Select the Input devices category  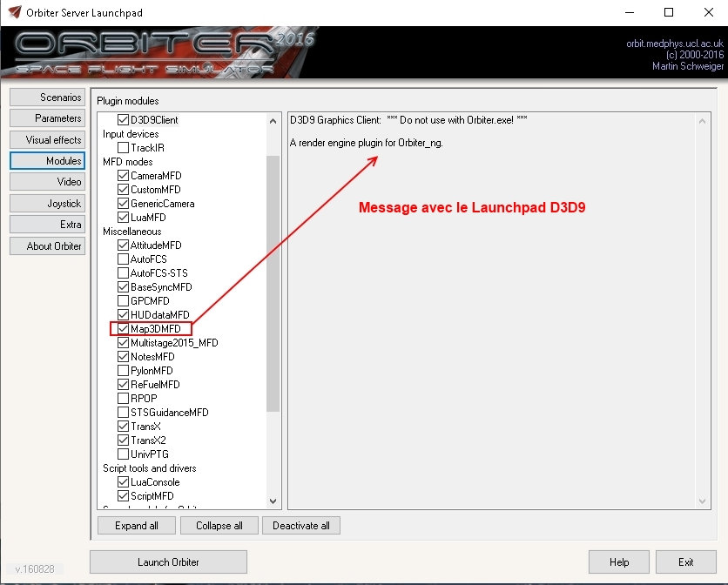click(x=131, y=134)
